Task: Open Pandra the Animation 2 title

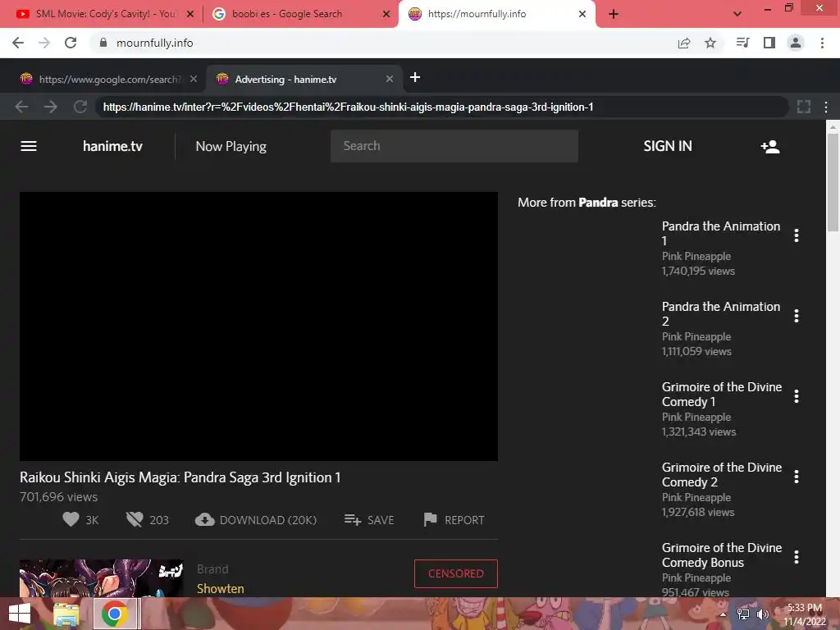Action: tap(720, 313)
